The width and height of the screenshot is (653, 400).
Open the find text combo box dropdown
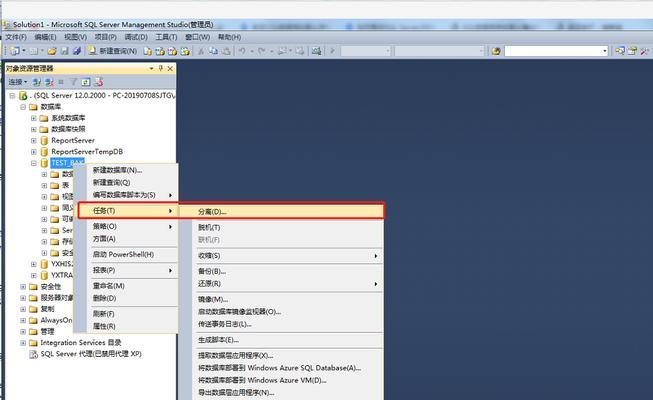tap(605, 51)
